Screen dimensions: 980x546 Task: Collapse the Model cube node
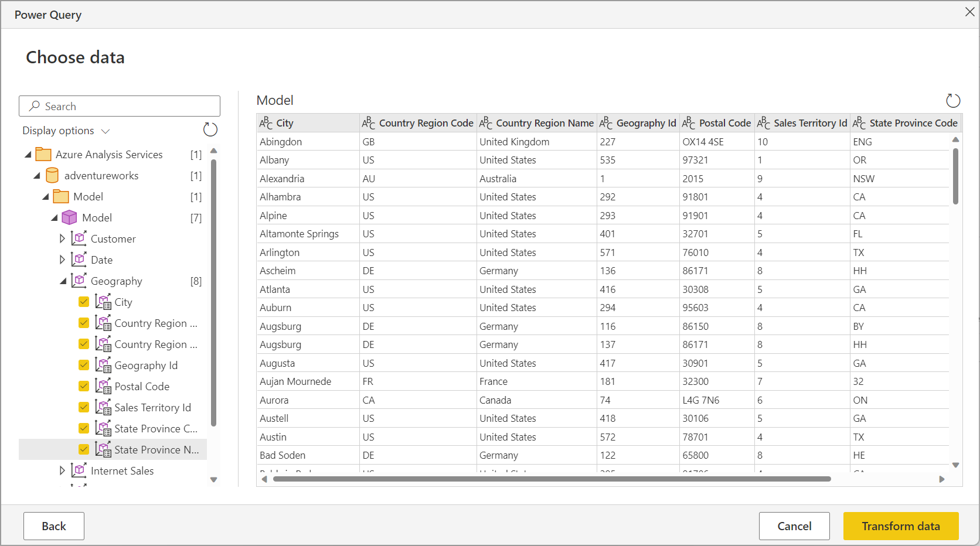pyautogui.click(x=54, y=218)
